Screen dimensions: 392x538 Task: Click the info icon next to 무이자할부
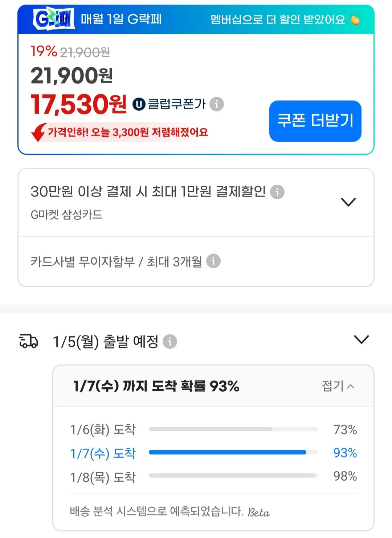click(x=213, y=262)
